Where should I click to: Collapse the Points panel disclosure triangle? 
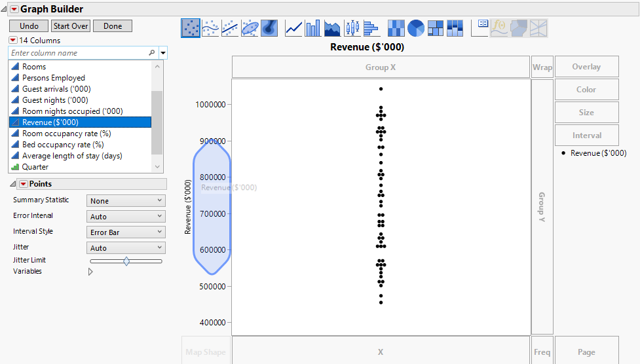tap(12, 184)
